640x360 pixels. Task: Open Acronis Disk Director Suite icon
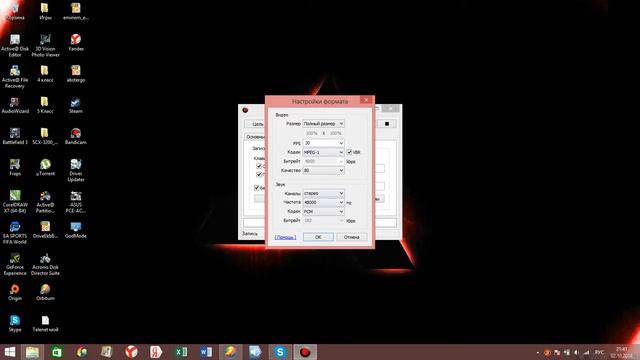(x=45, y=264)
